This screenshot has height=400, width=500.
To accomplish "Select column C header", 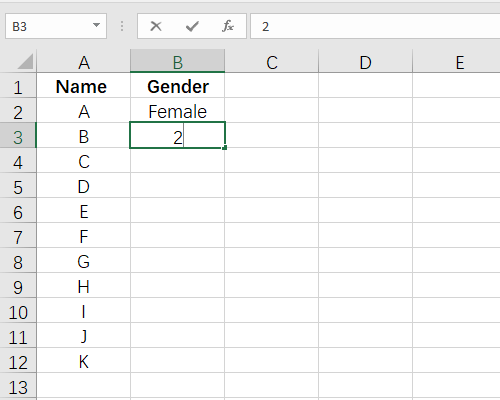I will [272, 61].
